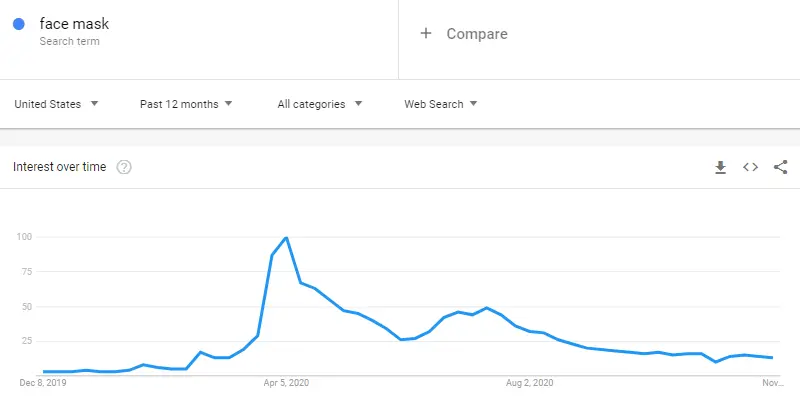Select the blue dot for face mask
This screenshot has width=800, height=420.
19,24
